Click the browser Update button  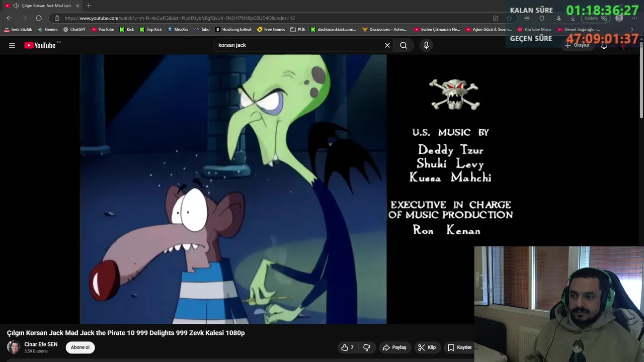(596, 18)
